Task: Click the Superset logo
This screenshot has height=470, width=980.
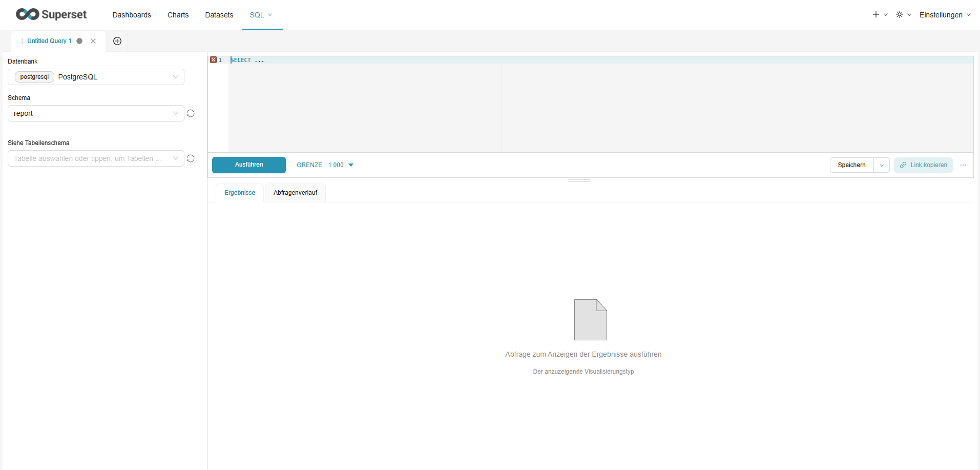Action: point(51,14)
